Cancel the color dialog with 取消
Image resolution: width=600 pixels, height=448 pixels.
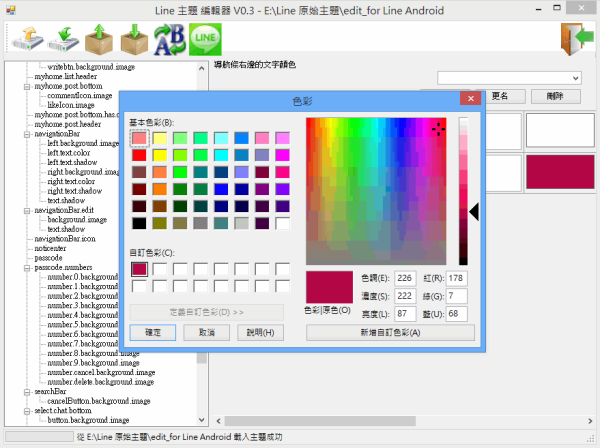click(x=207, y=332)
